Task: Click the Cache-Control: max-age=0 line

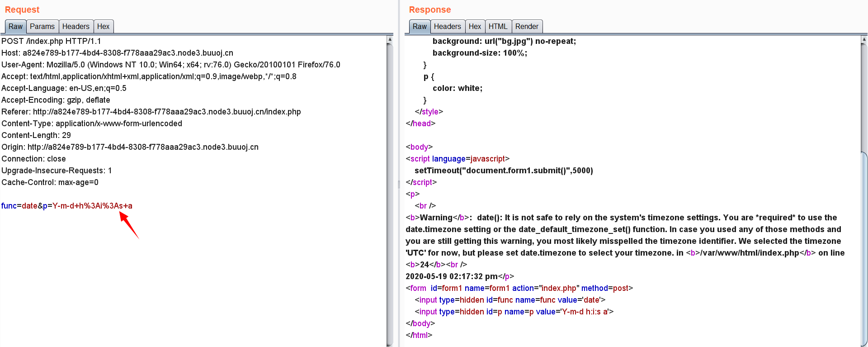Action: click(50, 182)
